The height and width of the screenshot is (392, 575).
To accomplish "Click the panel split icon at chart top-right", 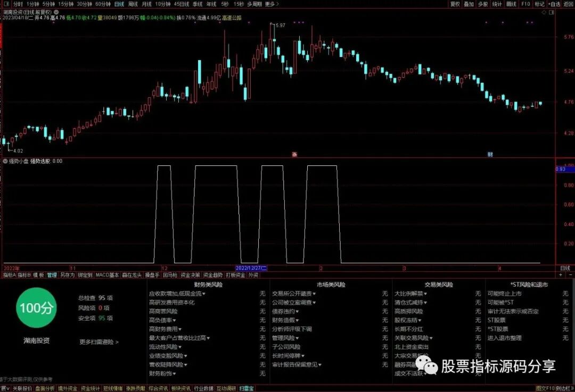I will [x=552, y=12].
